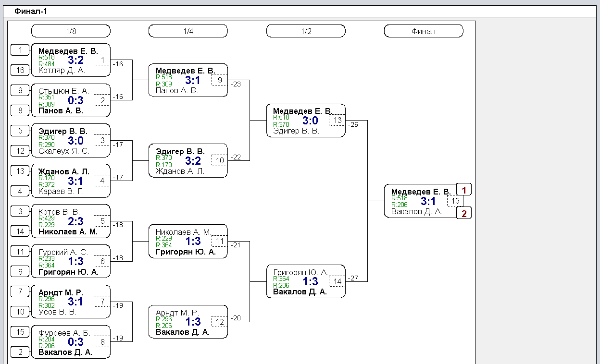Click match number 14 dashed box in 1/2
Image resolution: width=600 pixels, height=364 pixels.
(337, 282)
